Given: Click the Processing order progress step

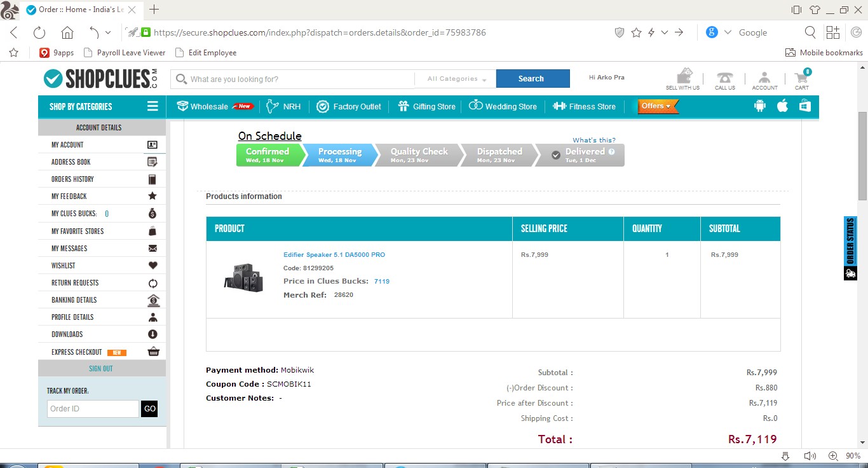Looking at the screenshot, I should [339, 155].
